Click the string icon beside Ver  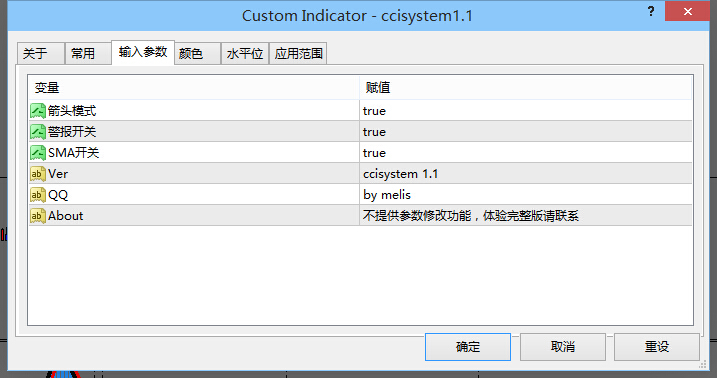pos(38,174)
